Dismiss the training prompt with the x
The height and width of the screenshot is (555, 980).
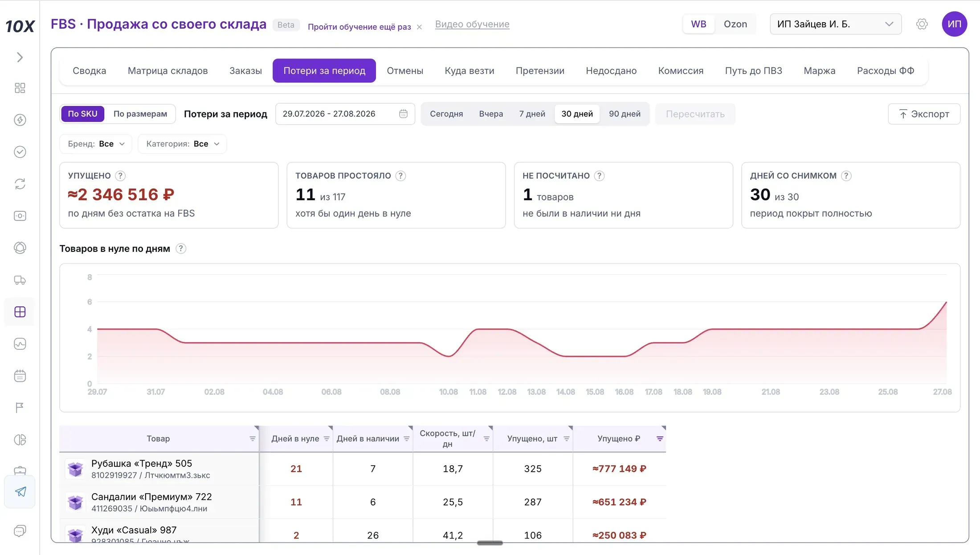pos(419,27)
